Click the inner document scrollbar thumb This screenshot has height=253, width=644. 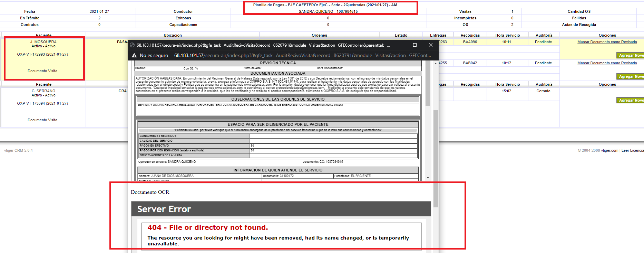[x=428, y=84]
